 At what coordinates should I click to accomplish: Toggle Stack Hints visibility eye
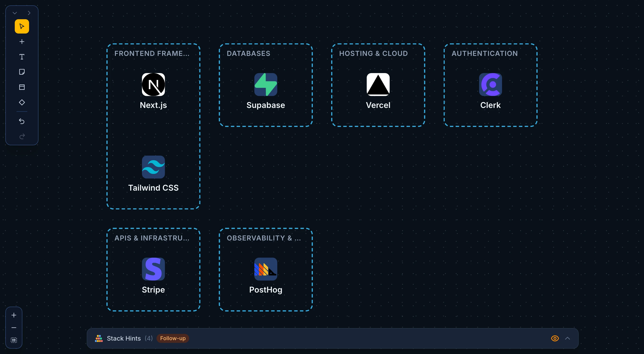(x=555, y=339)
